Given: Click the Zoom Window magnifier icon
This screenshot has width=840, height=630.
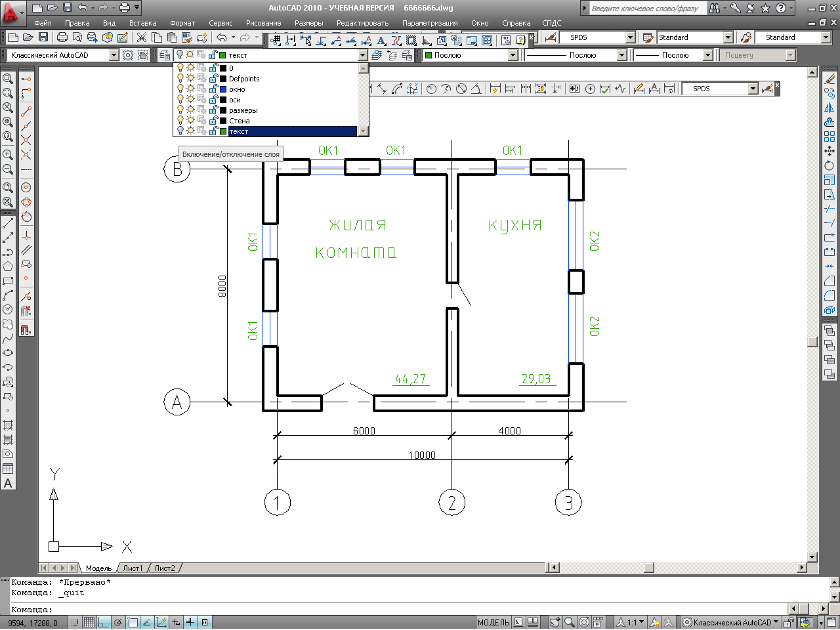Looking at the screenshot, I should coord(8,79).
